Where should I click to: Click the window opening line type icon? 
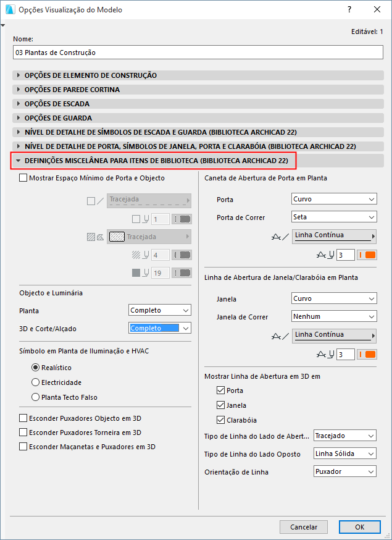(x=280, y=337)
